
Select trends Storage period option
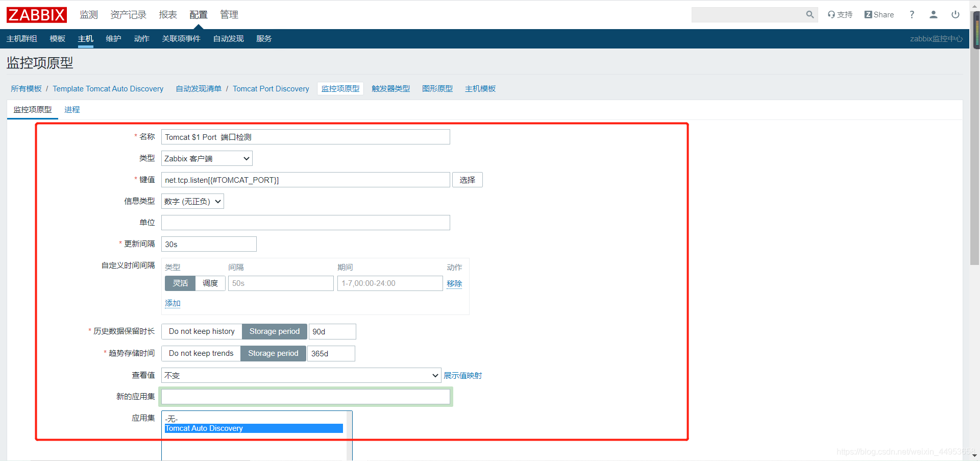coord(273,353)
